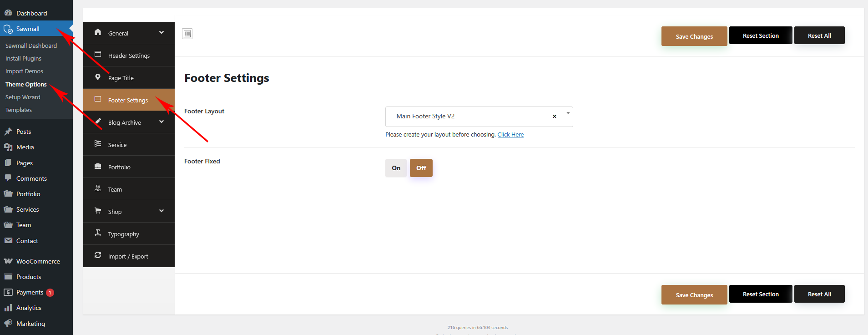This screenshot has height=335, width=868.
Task: Click the bottom Save Changes button
Action: point(694,294)
